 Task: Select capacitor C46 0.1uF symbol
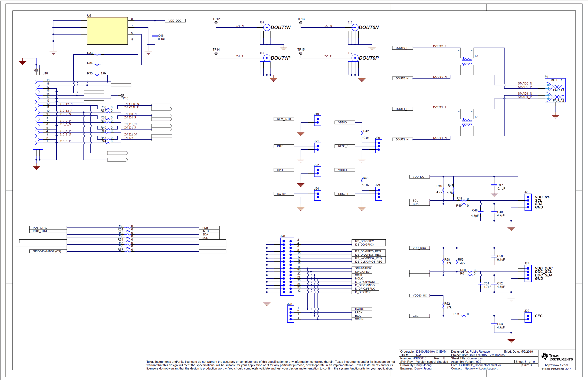tap(155, 36)
